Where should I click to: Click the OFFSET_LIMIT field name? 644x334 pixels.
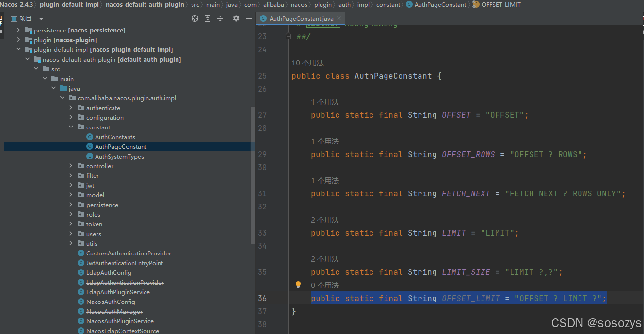(471, 298)
